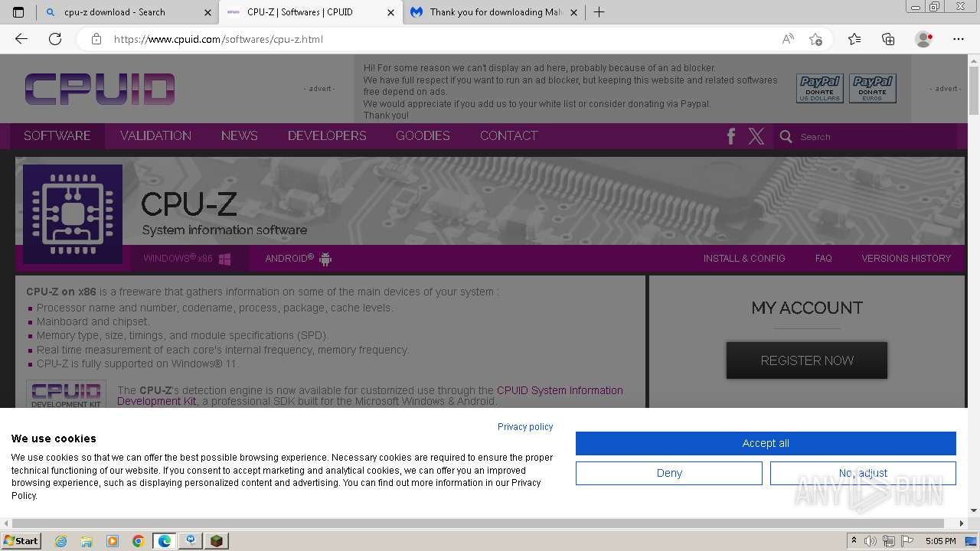Donate via PayPal Euros button
Viewport: 980px width, 551px height.
click(872, 89)
